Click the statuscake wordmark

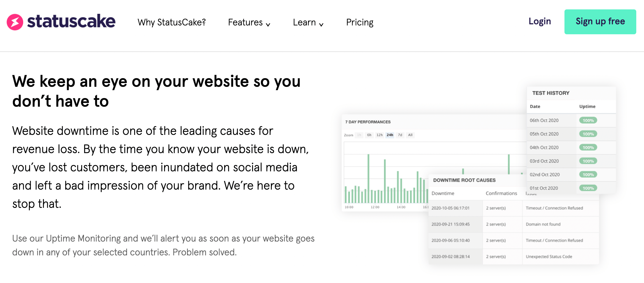pos(71,21)
